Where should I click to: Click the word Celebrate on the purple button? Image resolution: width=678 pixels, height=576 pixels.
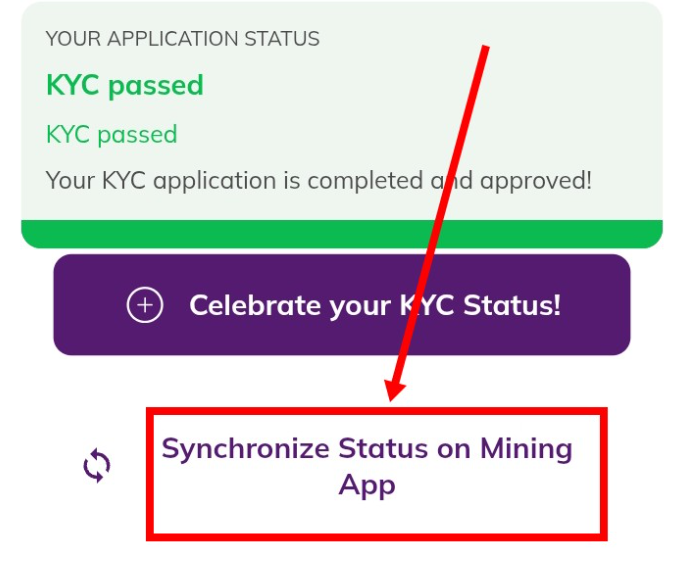(x=253, y=305)
